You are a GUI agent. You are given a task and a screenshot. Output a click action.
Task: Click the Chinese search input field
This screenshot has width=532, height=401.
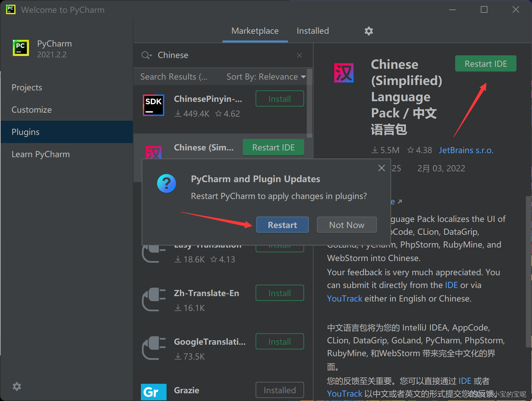[223, 55]
